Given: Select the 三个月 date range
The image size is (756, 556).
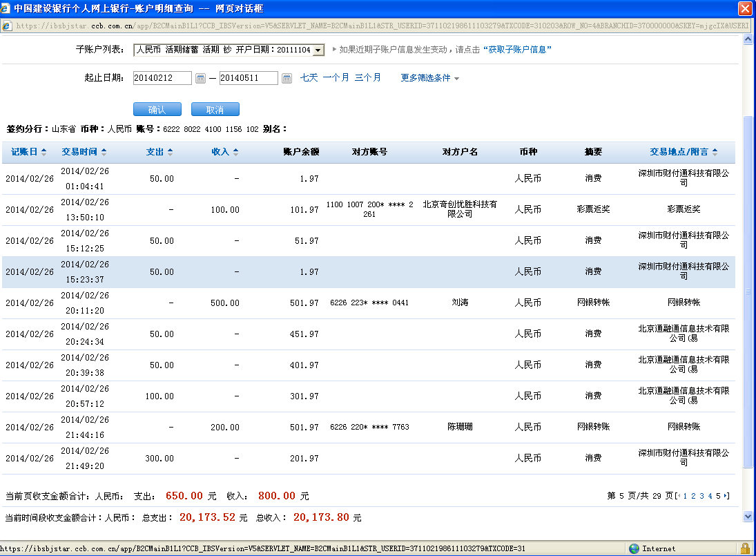Looking at the screenshot, I should pyautogui.click(x=367, y=78).
